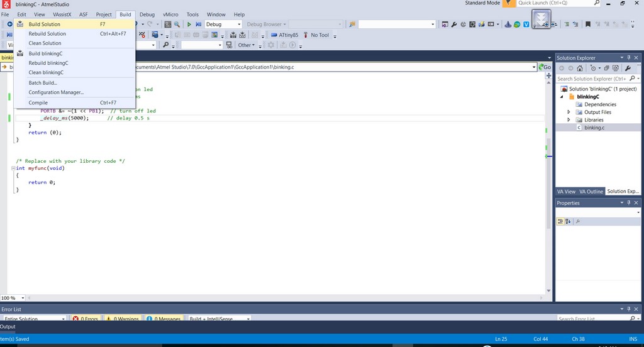The image size is (644, 347).
Task: Select Clean Solution menu entry
Action: click(x=74, y=43)
